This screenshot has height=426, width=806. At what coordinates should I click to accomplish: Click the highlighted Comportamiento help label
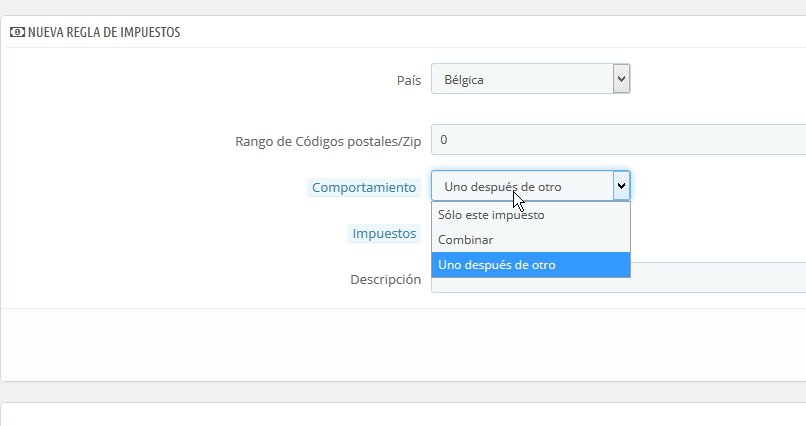click(x=364, y=187)
